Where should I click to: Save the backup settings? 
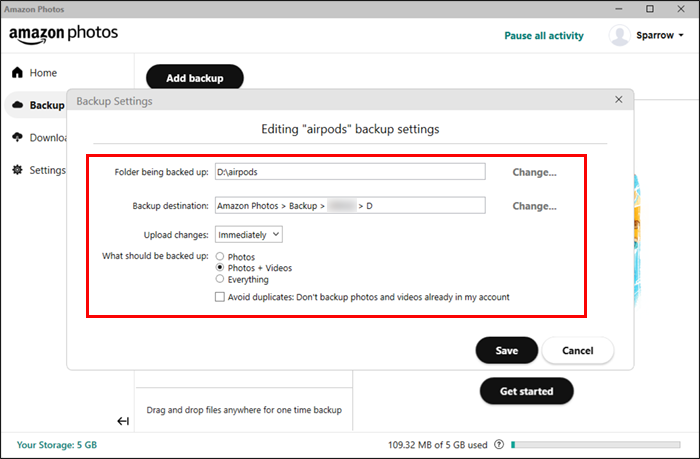pos(506,351)
